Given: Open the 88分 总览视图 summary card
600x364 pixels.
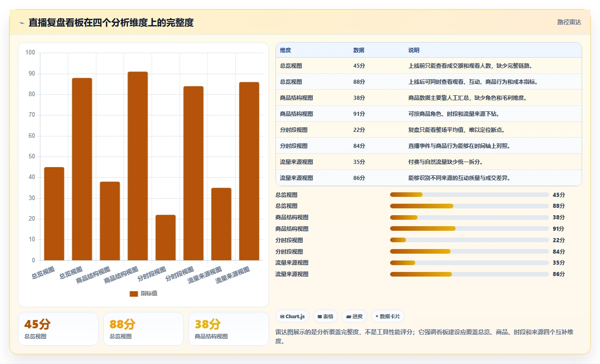Looking at the screenshot, I should tap(143, 329).
